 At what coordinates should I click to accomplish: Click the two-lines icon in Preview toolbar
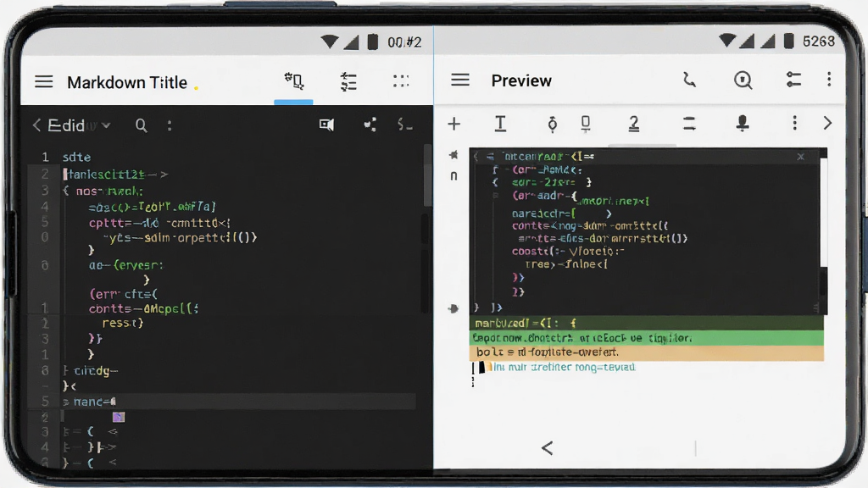click(689, 123)
